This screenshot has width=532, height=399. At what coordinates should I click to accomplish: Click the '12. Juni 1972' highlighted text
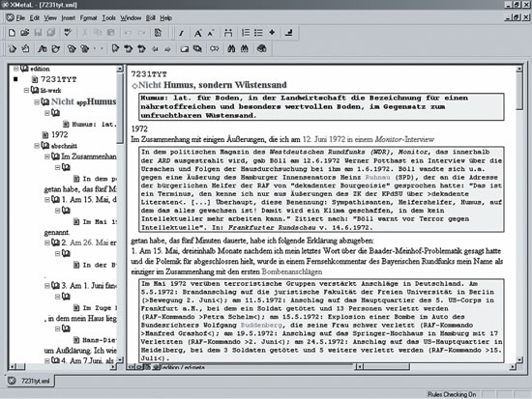click(324, 139)
